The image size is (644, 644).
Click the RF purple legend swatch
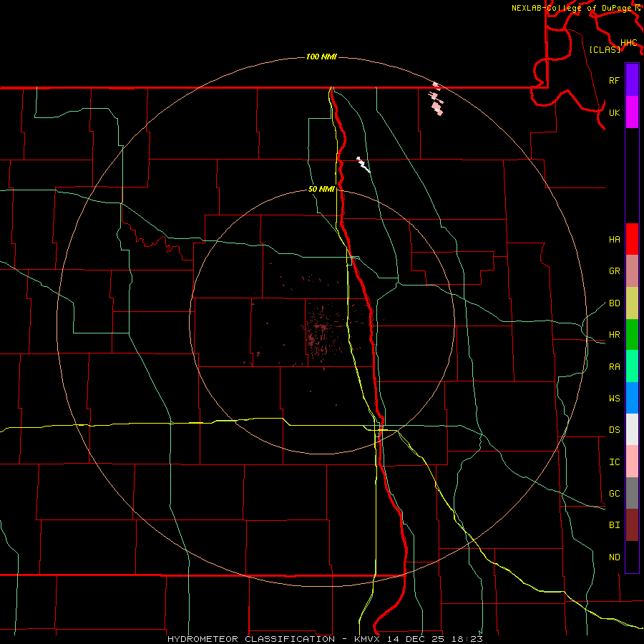(x=632, y=80)
